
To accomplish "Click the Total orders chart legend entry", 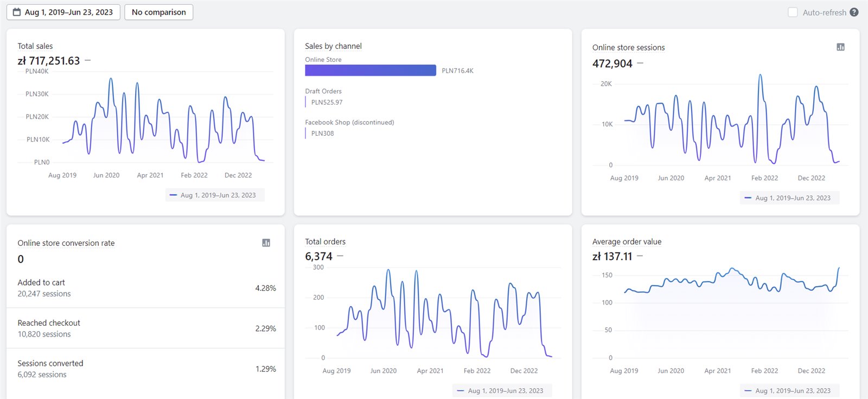I will click(502, 390).
